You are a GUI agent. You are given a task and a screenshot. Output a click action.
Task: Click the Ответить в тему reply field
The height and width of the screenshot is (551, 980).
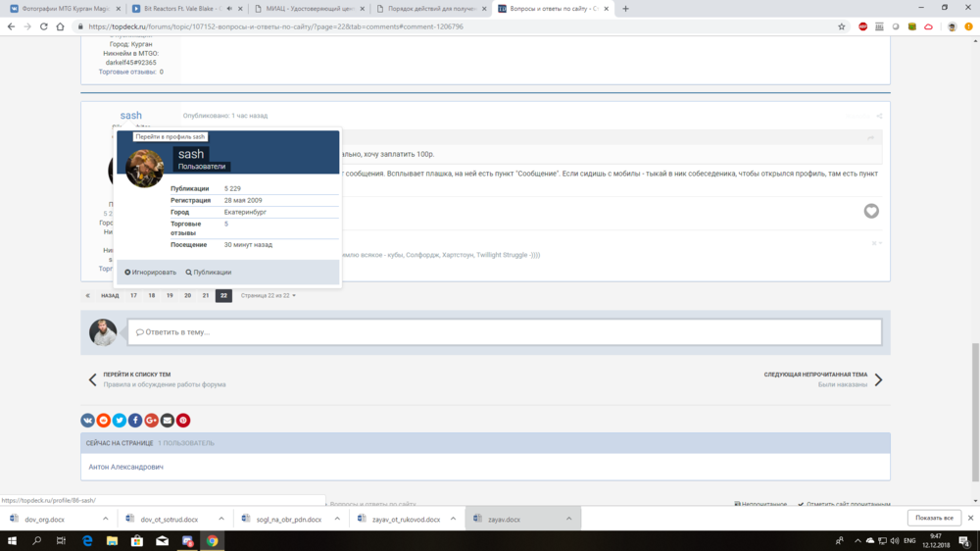pyautogui.click(x=504, y=332)
